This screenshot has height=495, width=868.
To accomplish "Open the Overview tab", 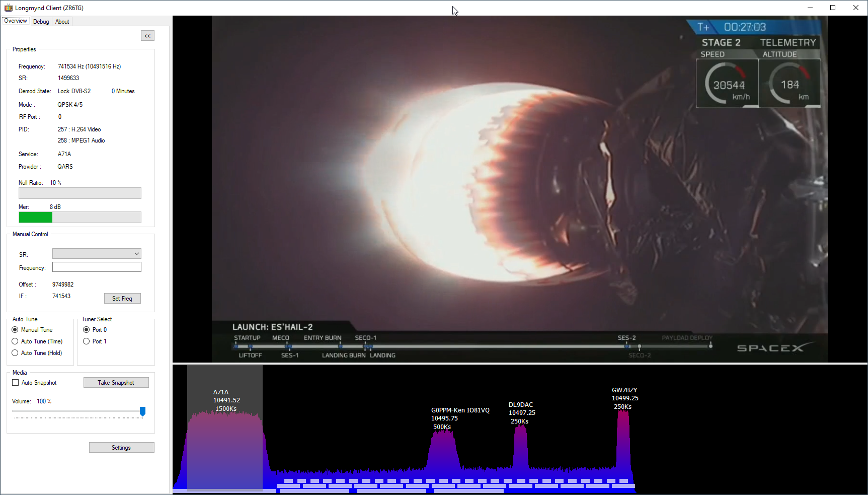I will [x=16, y=21].
